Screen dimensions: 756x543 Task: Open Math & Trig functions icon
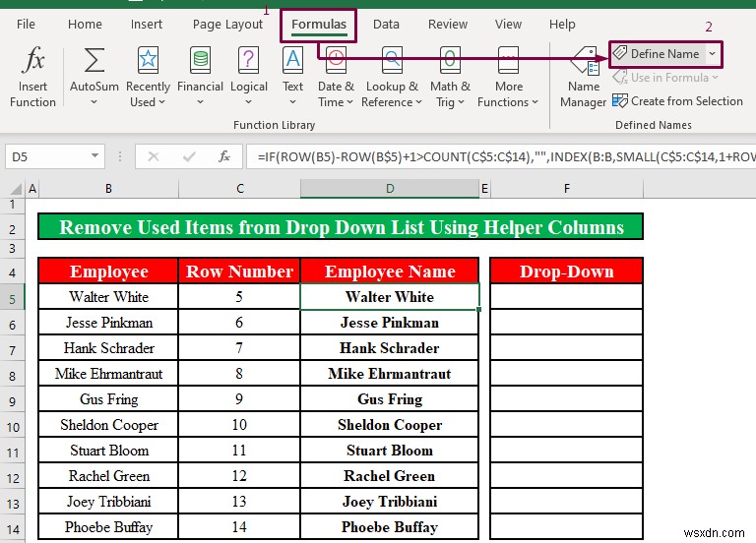[x=450, y=60]
